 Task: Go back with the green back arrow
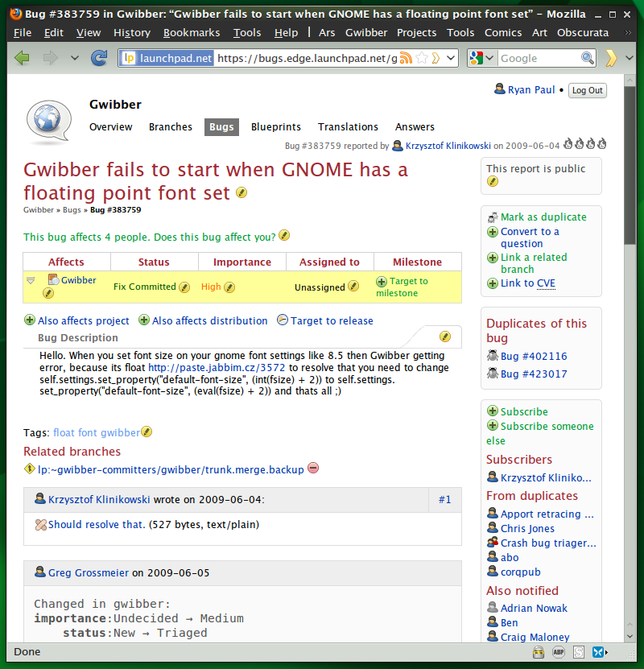coord(22,58)
